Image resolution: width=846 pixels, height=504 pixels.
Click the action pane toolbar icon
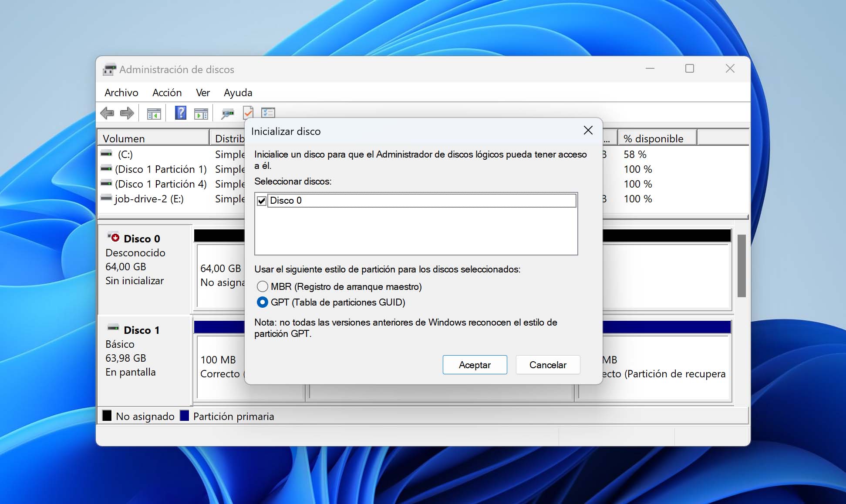[201, 114]
